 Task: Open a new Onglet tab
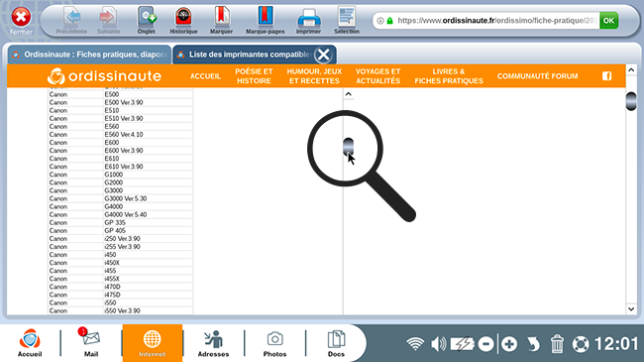pyautogui.click(x=147, y=20)
